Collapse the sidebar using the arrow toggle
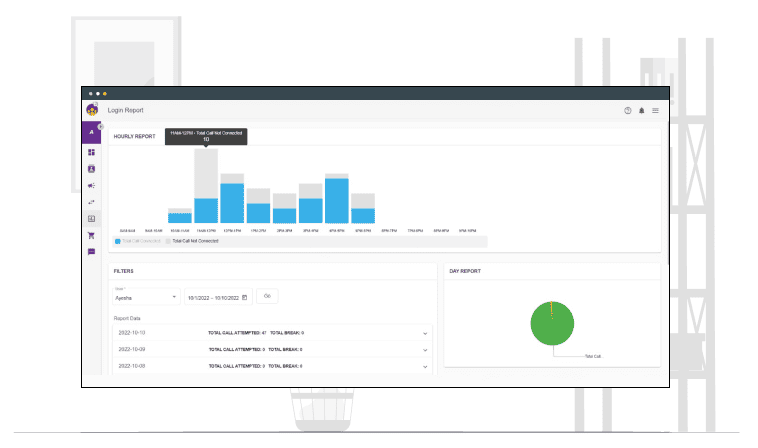Viewport: 758px width, 448px height. click(101, 126)
